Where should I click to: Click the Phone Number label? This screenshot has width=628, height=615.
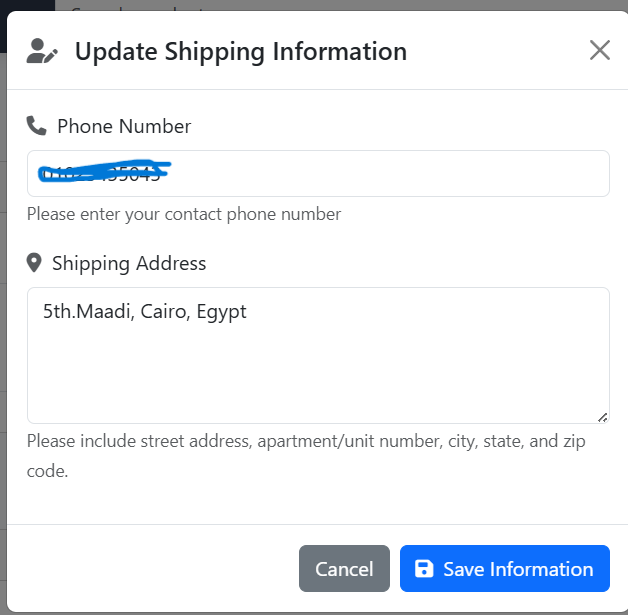124,127
